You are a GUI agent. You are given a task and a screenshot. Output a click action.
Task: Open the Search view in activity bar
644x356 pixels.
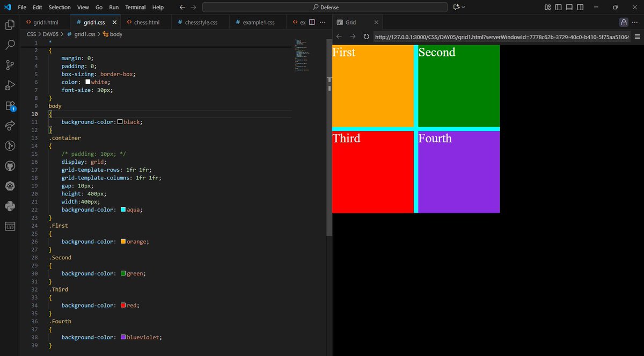point(10,45)
